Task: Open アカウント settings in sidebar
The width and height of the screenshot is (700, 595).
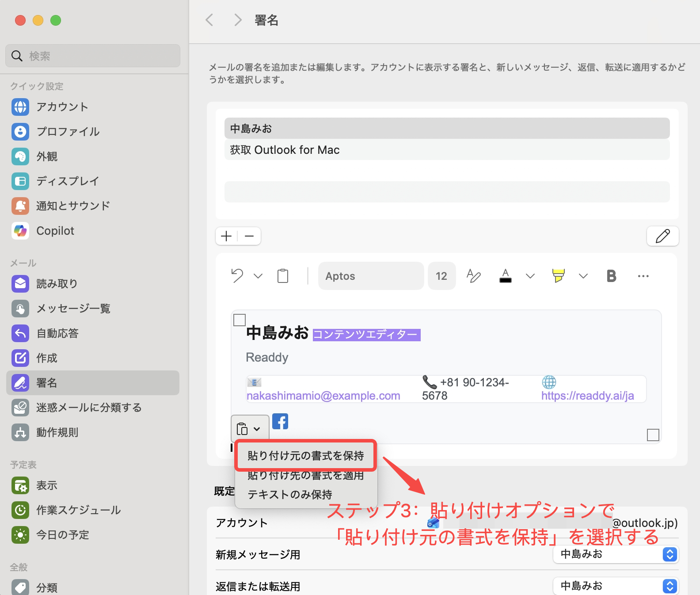Action: [x=93, y=107]
